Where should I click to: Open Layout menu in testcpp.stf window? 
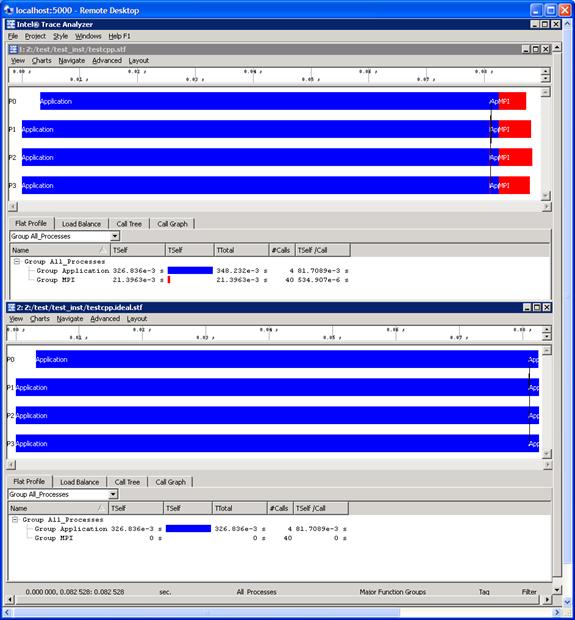coord(138,60)
